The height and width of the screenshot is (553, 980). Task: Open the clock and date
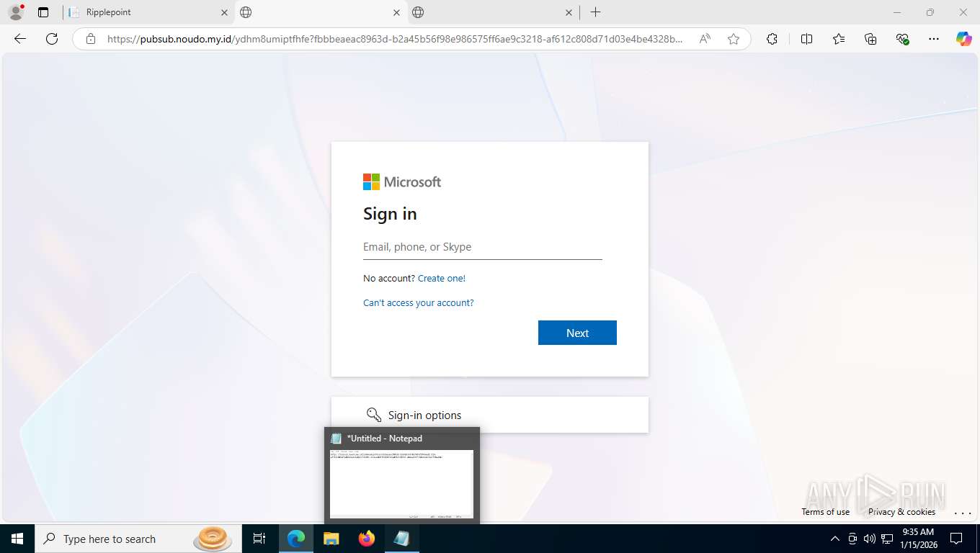pyautogui.click(x=918, y=539)
